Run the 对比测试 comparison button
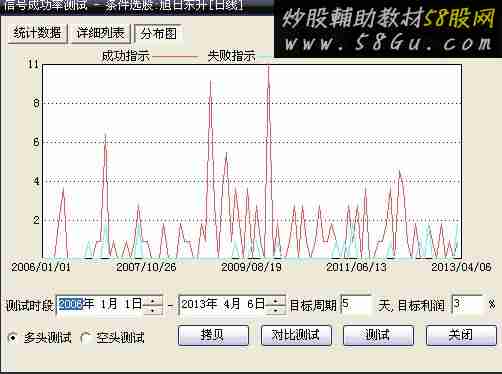 (x=296, y=335)
